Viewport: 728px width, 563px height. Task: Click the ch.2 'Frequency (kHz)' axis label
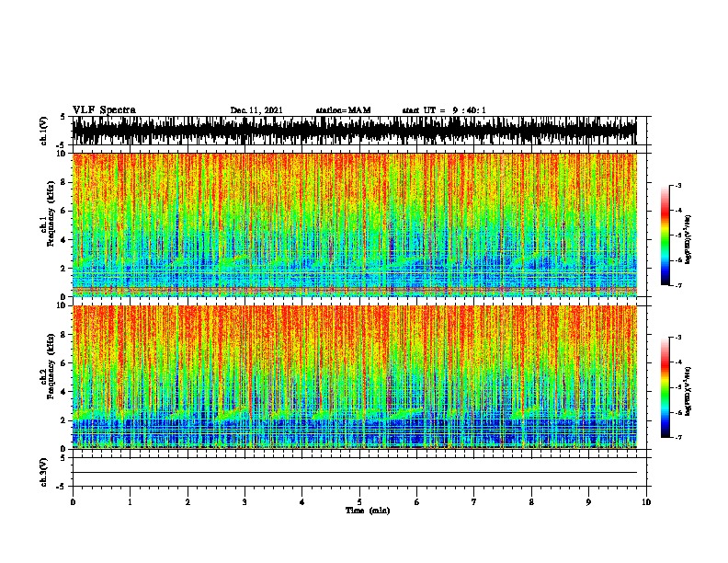(x=51, y=367)
